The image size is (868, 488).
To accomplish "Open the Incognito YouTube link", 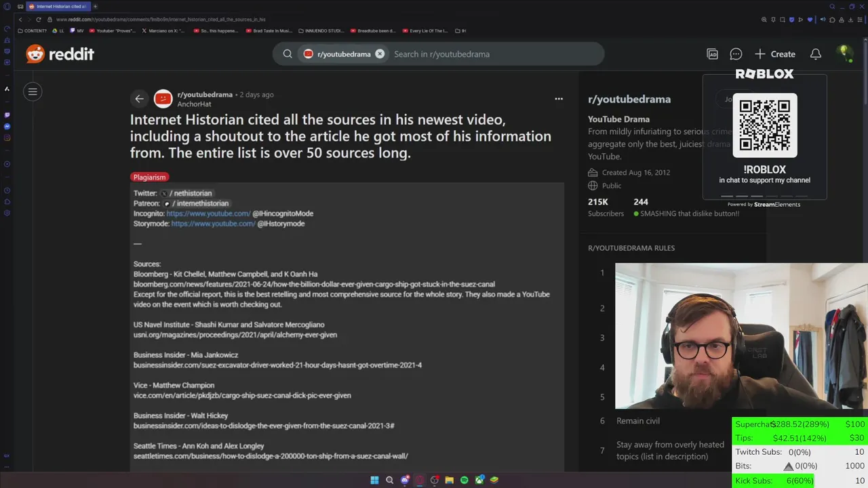I will pos(208,213).
